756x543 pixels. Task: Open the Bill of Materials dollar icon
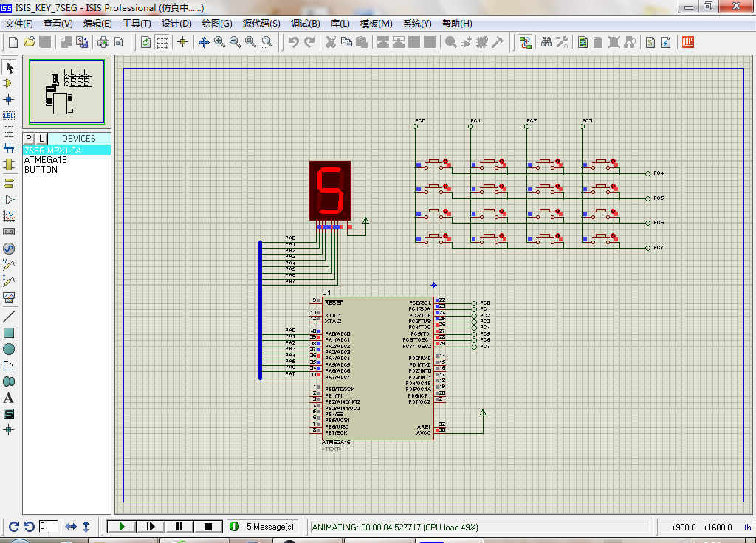tap(650, 42)
